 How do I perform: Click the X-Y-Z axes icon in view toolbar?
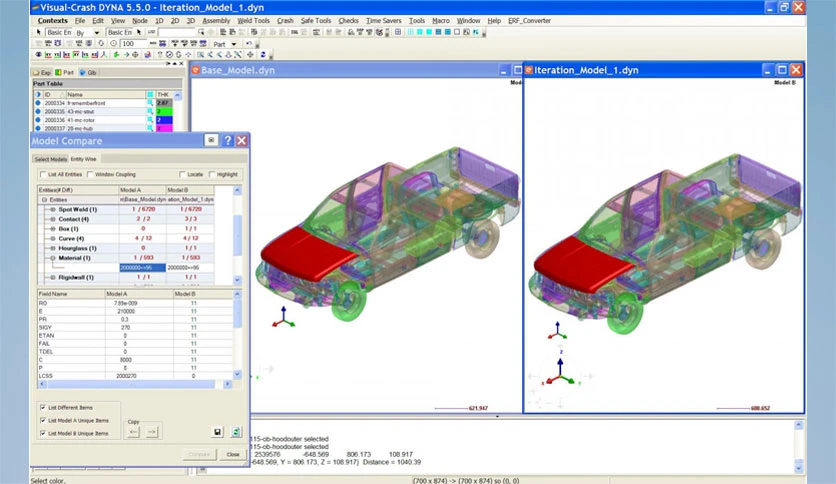104,54
